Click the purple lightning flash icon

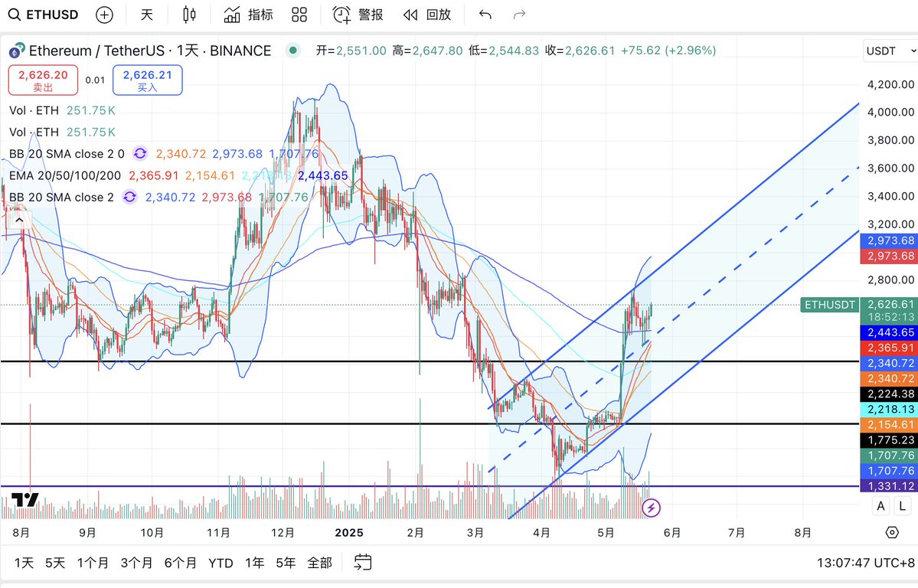pyautogui.click(x=651, y=508)
